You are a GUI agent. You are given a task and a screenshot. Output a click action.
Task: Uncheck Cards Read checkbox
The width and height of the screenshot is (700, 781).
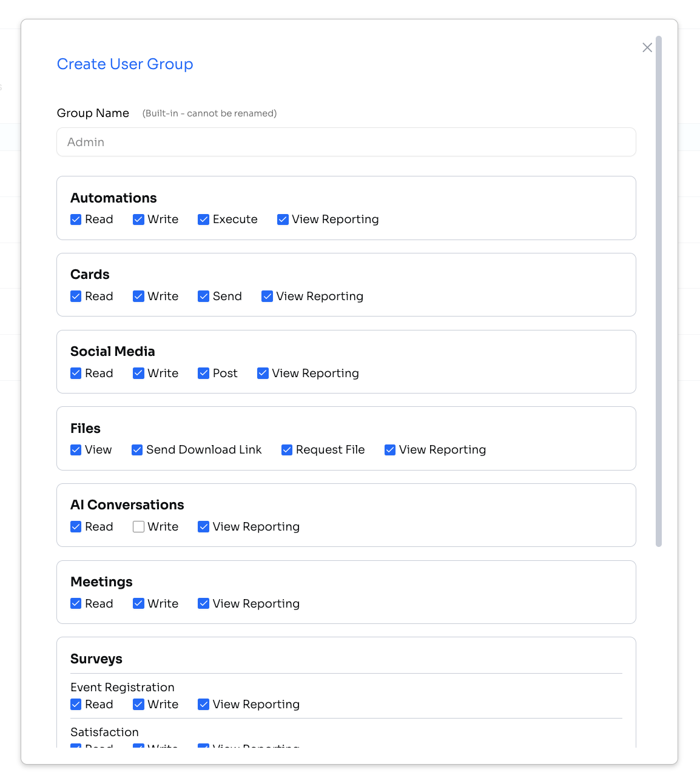tap(76, 296)
